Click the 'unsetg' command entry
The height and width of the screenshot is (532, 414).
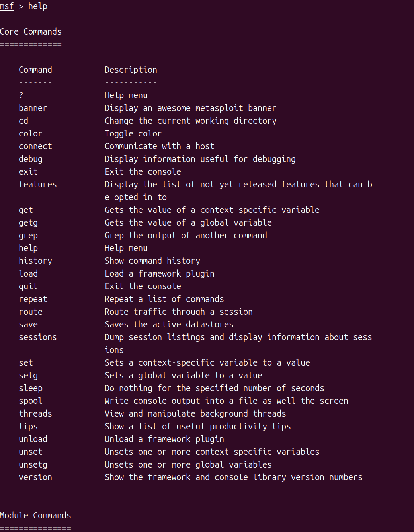coord(33,465)
